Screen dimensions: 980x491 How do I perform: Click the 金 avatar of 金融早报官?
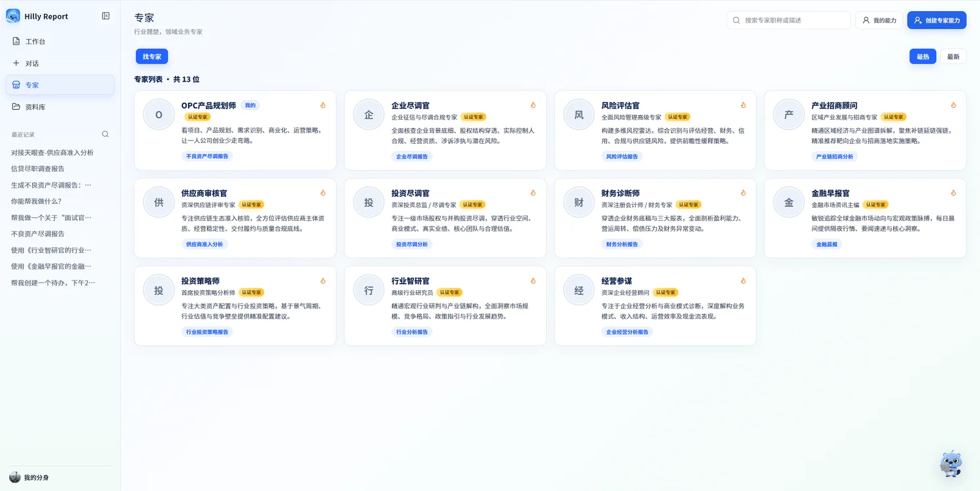pyautogui.click(x=789, y=203)
